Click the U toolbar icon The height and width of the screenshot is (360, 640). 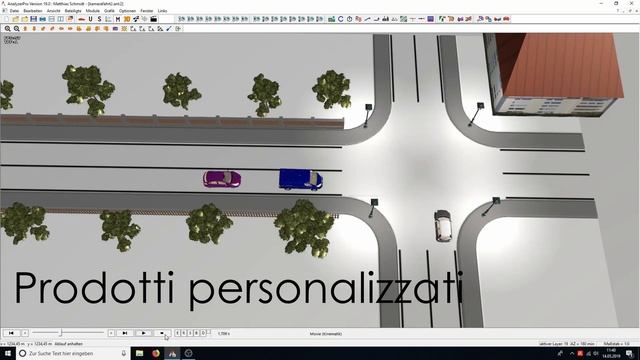click(x=90, y=19)
